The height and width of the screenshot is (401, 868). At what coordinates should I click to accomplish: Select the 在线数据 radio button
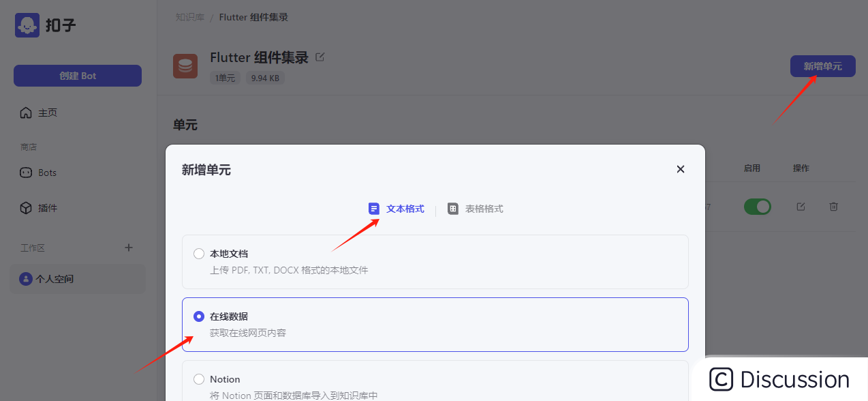point(199,316)
